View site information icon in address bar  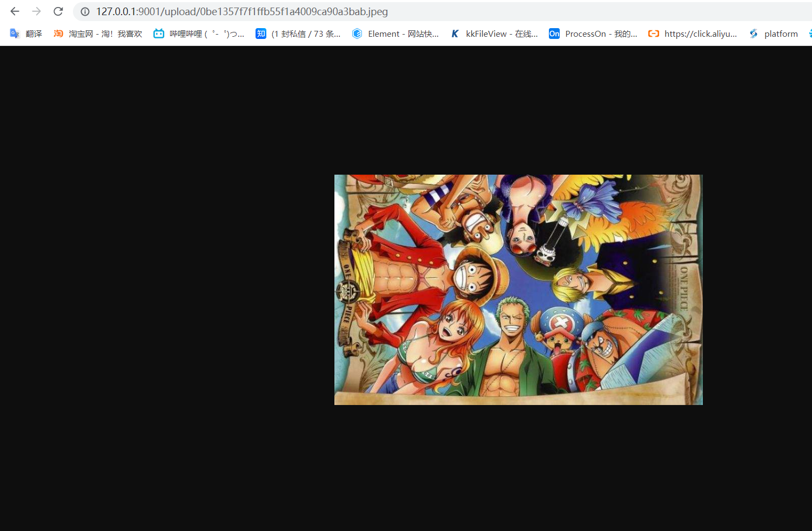(85, 11)
